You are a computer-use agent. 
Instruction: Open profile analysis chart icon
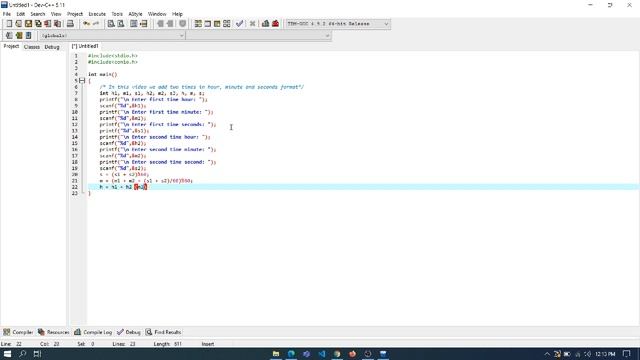coord(265,24)
